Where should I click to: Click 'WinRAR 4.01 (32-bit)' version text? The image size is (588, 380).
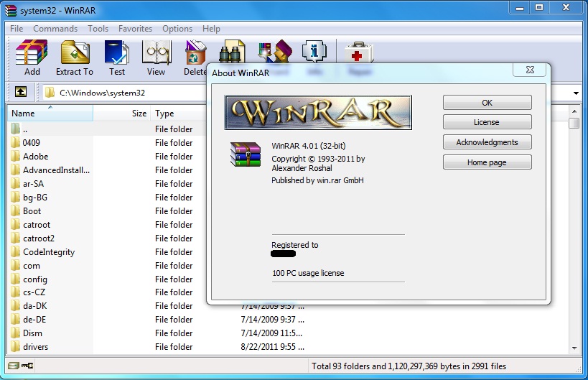point(309,146)
